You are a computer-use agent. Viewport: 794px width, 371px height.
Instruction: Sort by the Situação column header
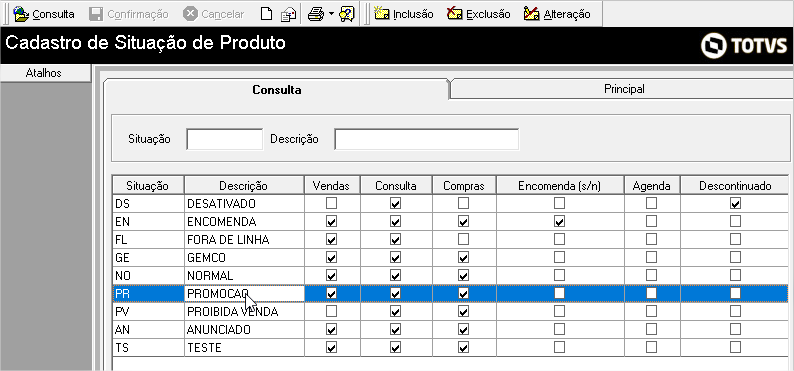pyautogui.click(x=148, y=186)
